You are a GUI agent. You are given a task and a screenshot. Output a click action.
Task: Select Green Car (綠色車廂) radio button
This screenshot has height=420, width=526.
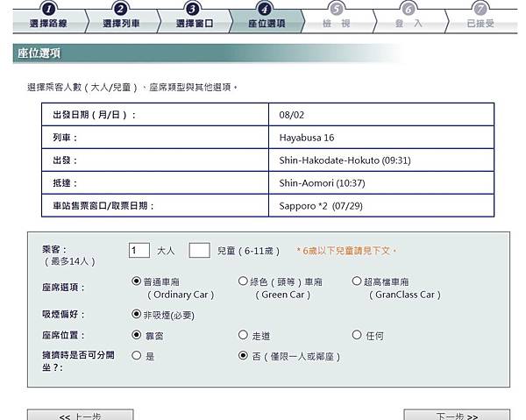(x=243, y=281)
